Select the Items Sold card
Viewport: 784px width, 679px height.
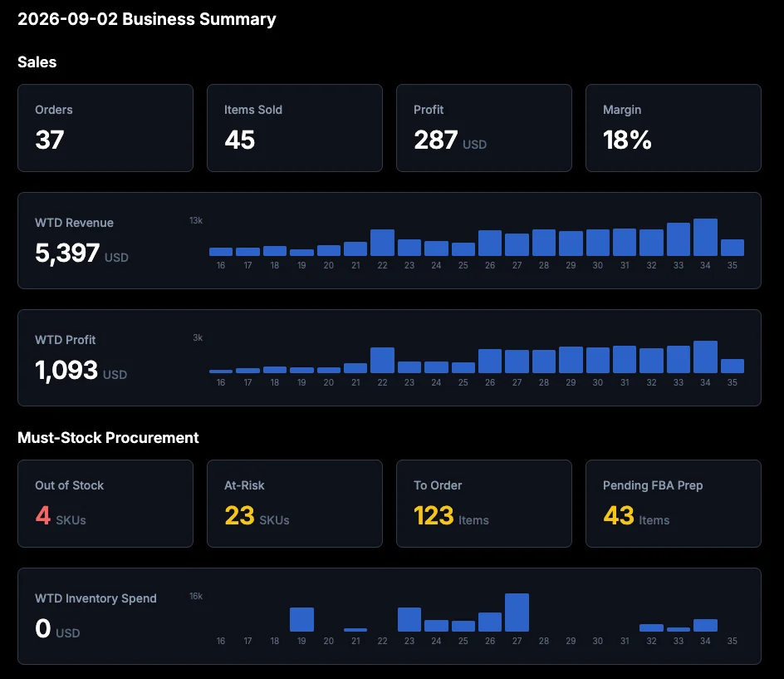pos(295,128)
